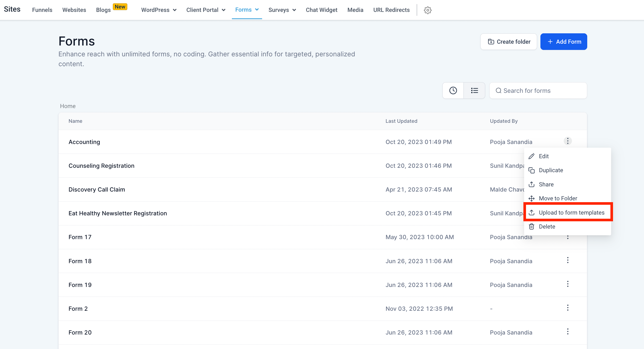Screen dimensions: 644x349
Task: Click the folder-plus icon in Create folder
Action: (x=491, y=42)
